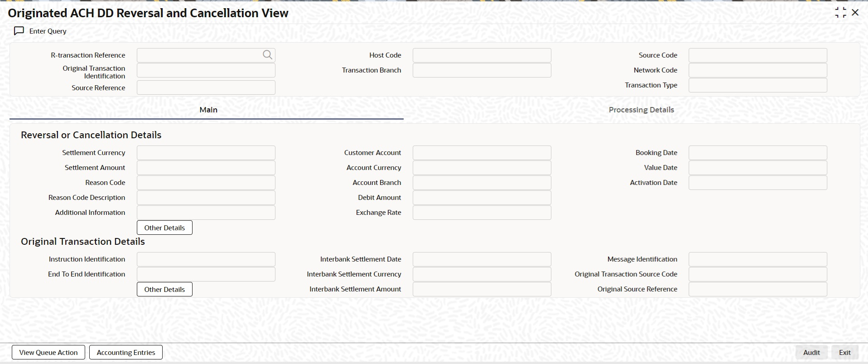
Task: Focus the Booking Date field
Action: coord(758,153)
